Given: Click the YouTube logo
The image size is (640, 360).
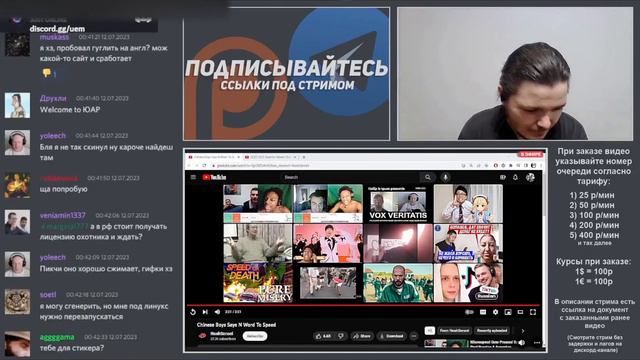Looking at the screenshot, I should tap(214, 177).
